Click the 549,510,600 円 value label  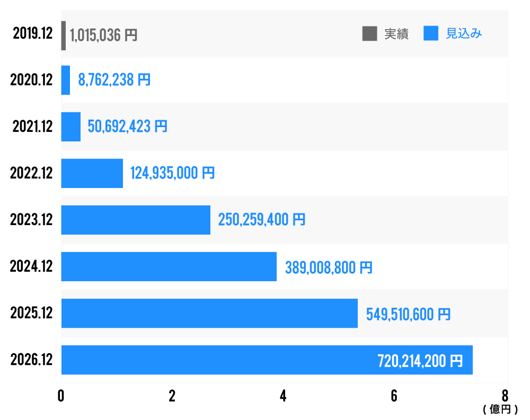pos(408,314)
